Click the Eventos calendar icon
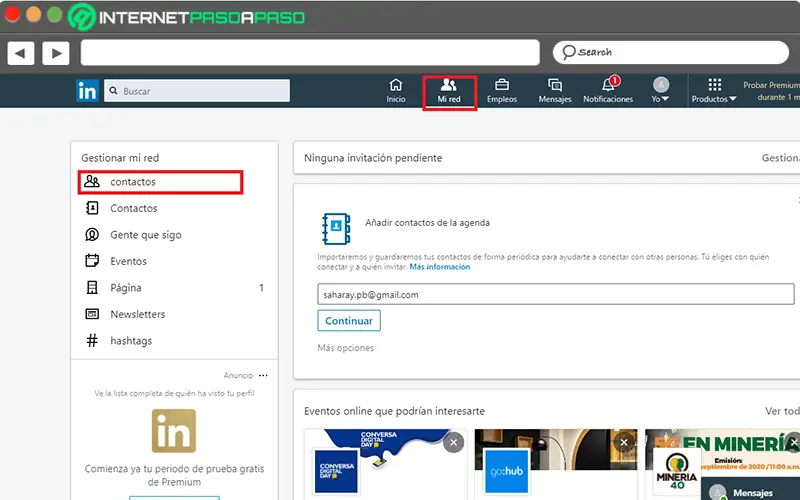Image resolution: width=800 pixels, height=500 pixels. tap(92, 261)
